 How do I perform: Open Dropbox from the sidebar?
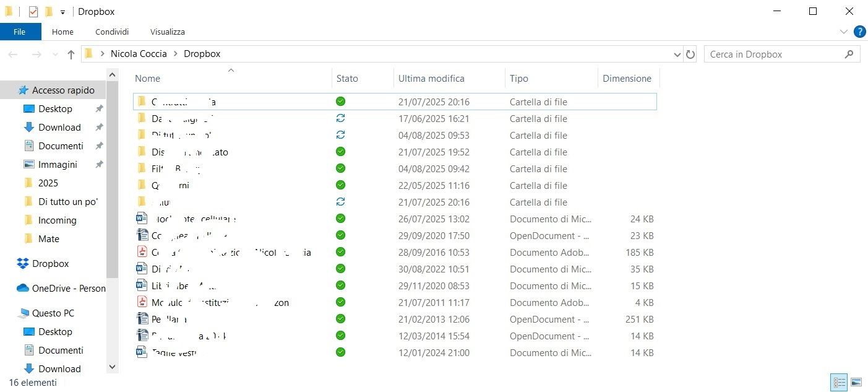pyautogui.click(x=50, y=263)
